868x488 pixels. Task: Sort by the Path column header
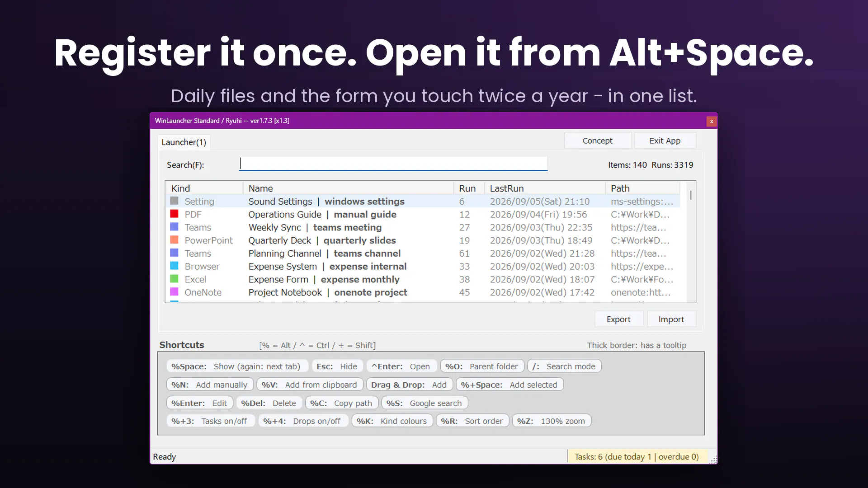click(x=643, y=188)
